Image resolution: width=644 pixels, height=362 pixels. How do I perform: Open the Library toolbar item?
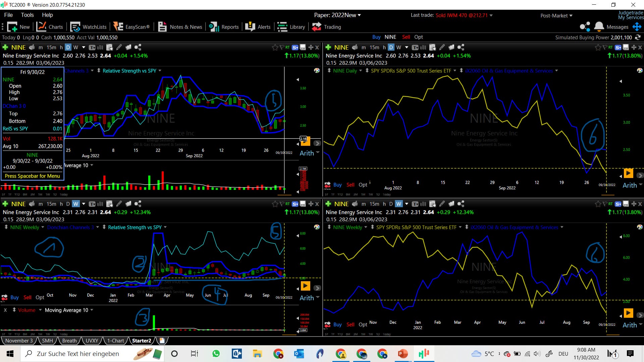(291, 27)
